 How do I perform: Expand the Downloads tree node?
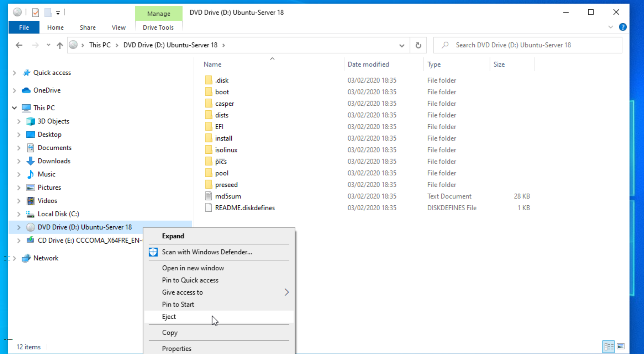click(19, 161)
